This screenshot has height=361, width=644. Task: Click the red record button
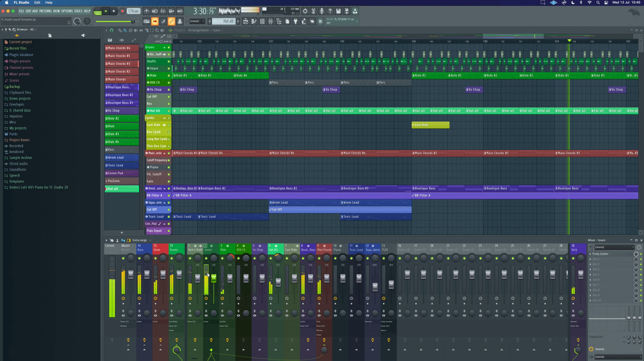tap(122, 11)
